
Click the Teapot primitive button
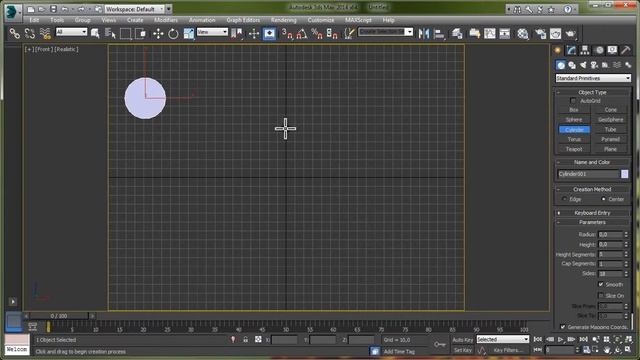(x=574, y=149)
